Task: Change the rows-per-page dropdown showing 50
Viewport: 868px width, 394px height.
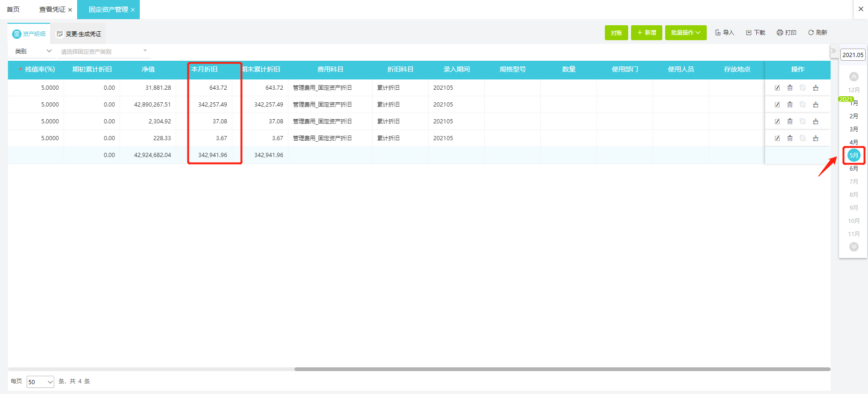Action: tap(40, 382)
